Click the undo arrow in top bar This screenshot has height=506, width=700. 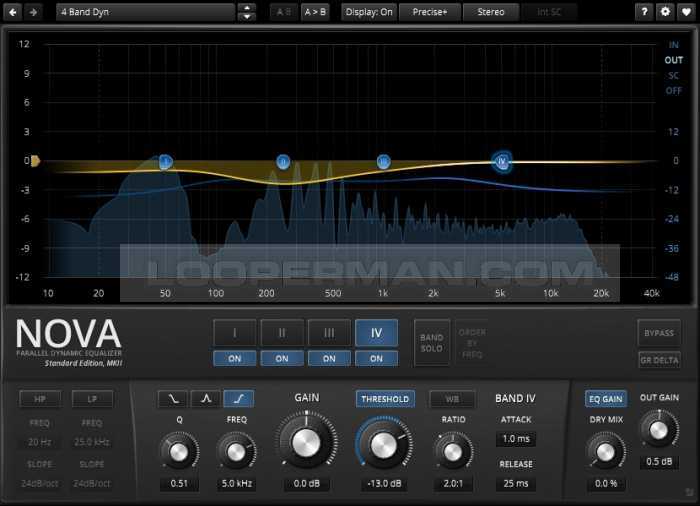point(13,12)
